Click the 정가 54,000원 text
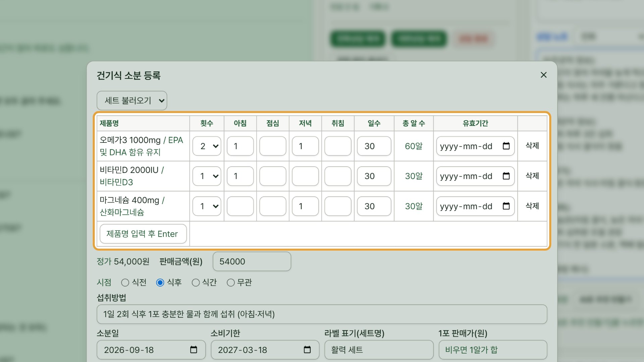 [x=123, y=261]
